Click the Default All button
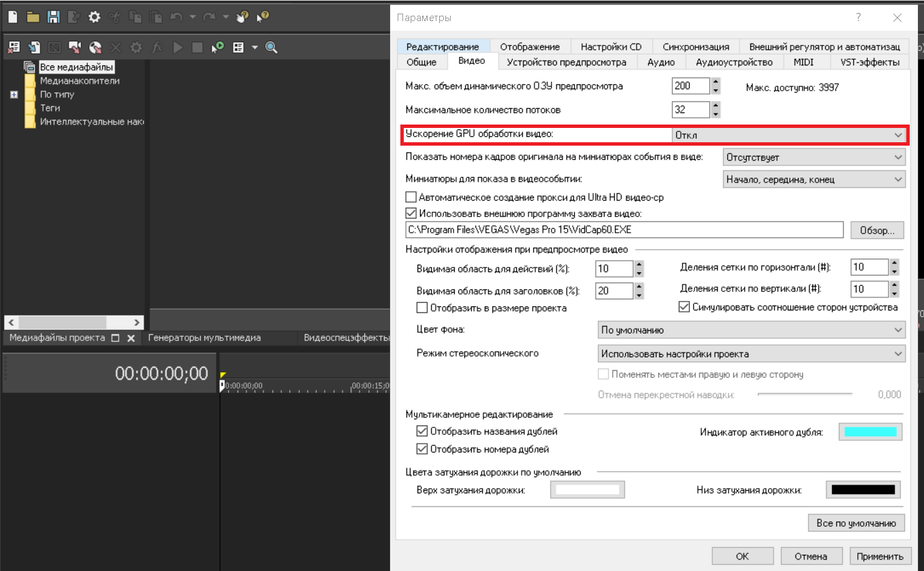Image resolution: width=924 pixels, height=571 pixels. click(x=856, y=523)
